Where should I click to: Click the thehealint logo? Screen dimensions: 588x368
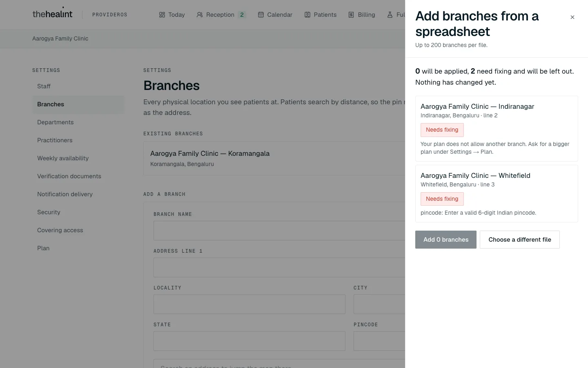coord(52,14)
